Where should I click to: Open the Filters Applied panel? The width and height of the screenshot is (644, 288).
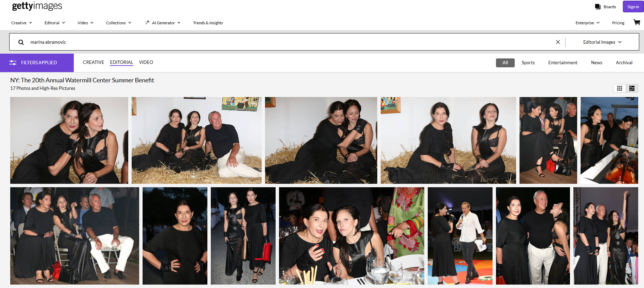point(37,63)
